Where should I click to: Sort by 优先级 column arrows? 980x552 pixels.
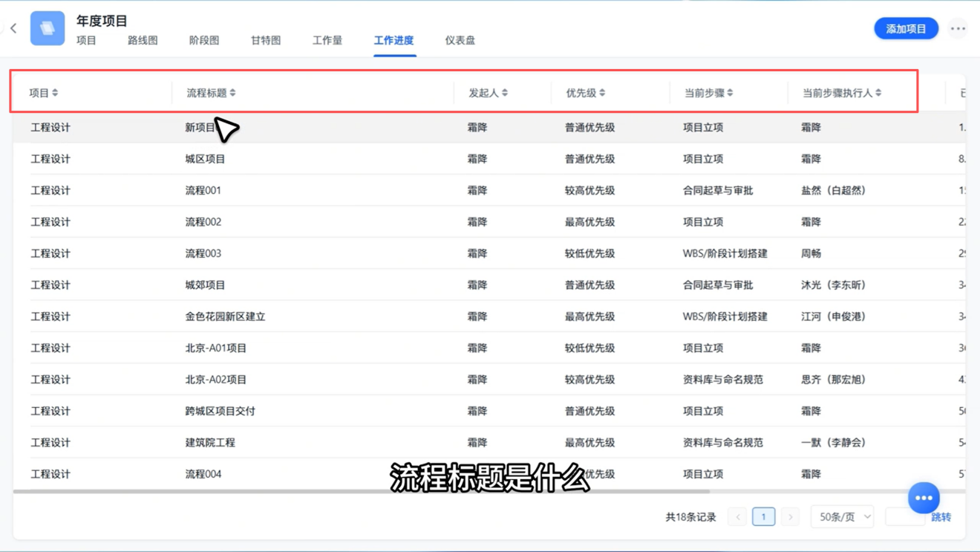click(602, 93)
